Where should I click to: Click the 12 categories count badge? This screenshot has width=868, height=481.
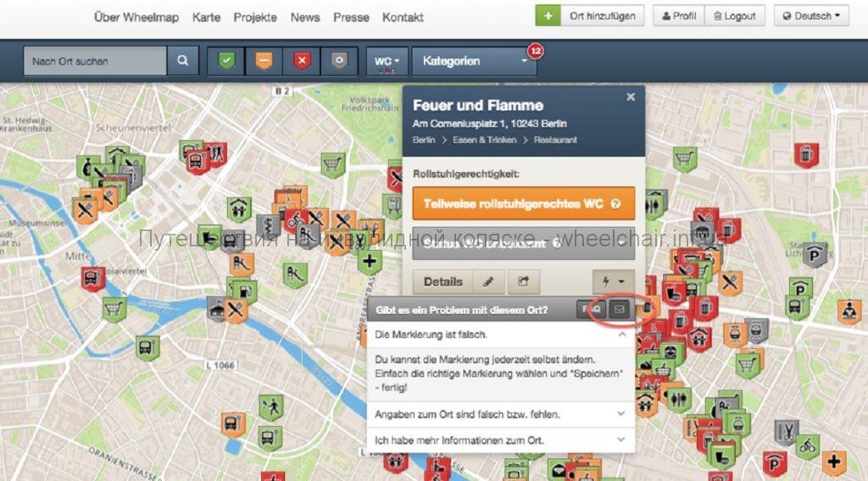(x=535, y=51)
